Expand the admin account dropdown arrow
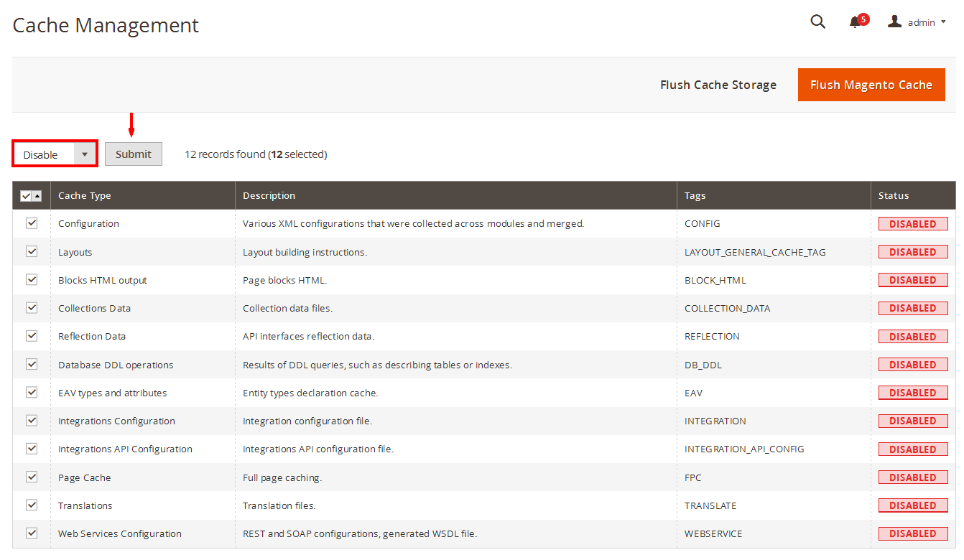Viewport: 964px width, 560px height. tap(943, 22)
